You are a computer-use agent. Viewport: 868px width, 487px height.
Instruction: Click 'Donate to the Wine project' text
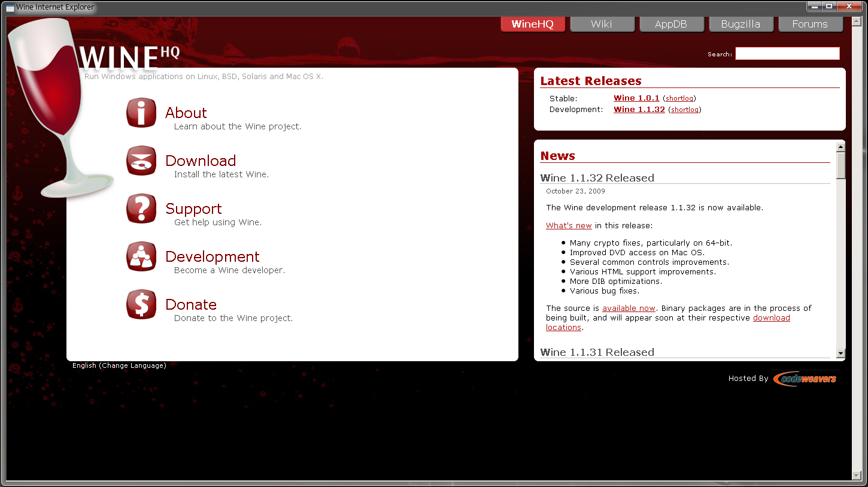click(x=233, y=318)
